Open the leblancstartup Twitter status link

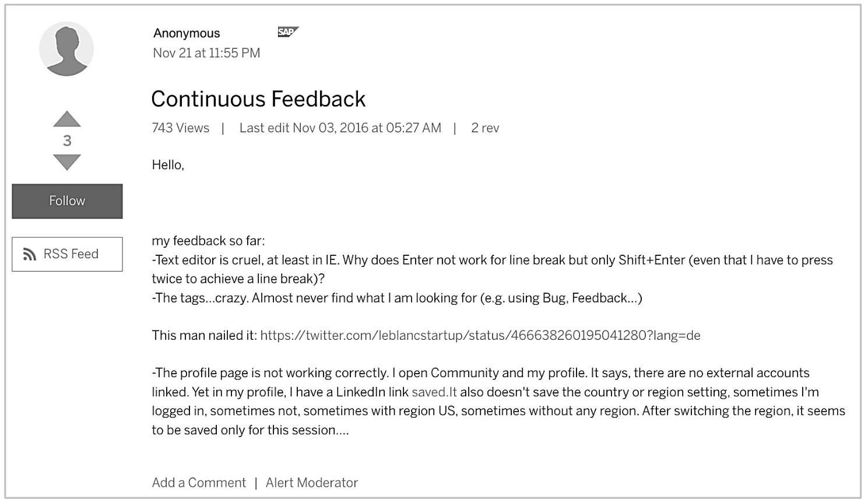[x=480, y=335]
